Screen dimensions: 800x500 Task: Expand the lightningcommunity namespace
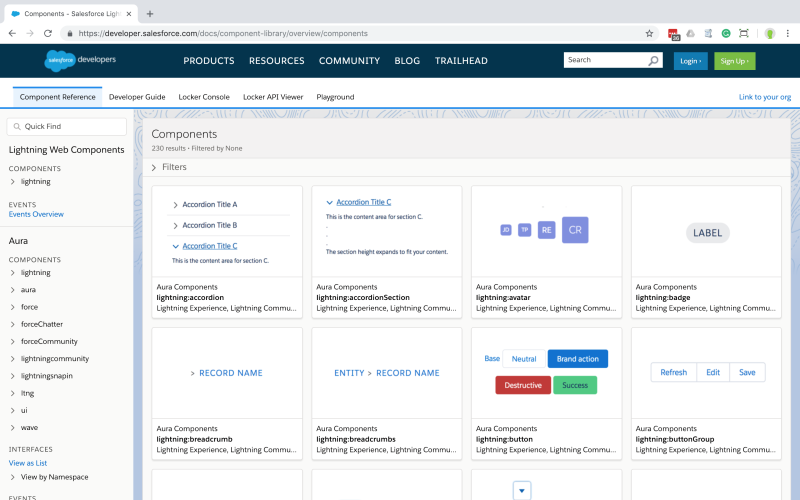pyautogui.click(x=12, y=359)
